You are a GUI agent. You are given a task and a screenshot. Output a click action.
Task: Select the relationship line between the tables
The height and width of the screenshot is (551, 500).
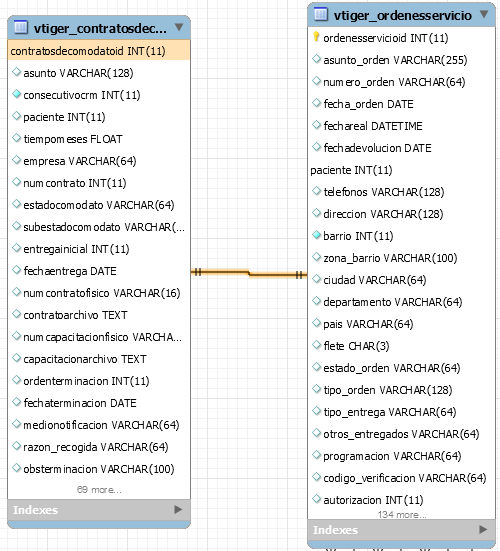[x=249, y=273]
